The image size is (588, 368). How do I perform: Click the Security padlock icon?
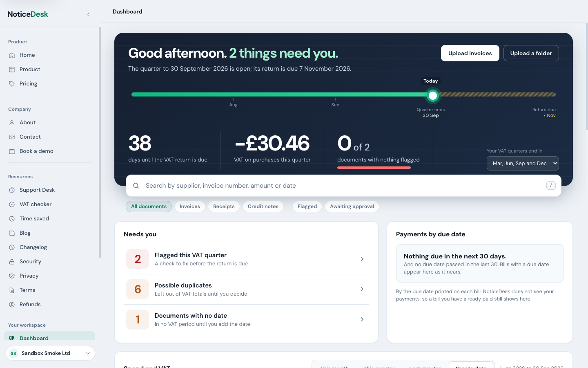(x=12, y=262)
